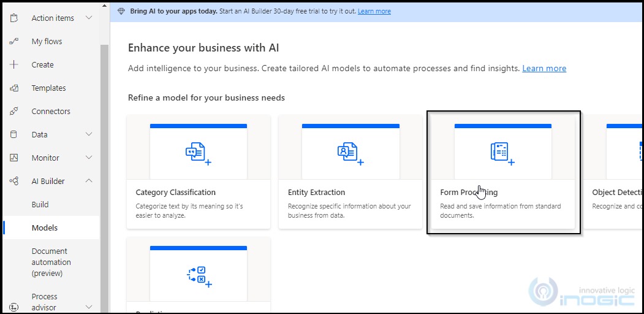
Task: Open the Entity Extraction model card
Action: pyautogui.click(x=350, y=172)
